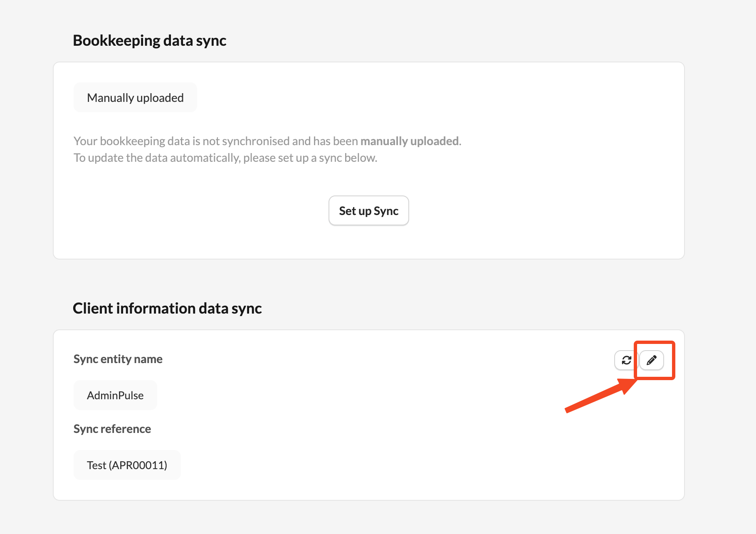The height and width of the screenshot is (534, 756).
Task: Click the Client information data sync heading
Action: (167, 309)
